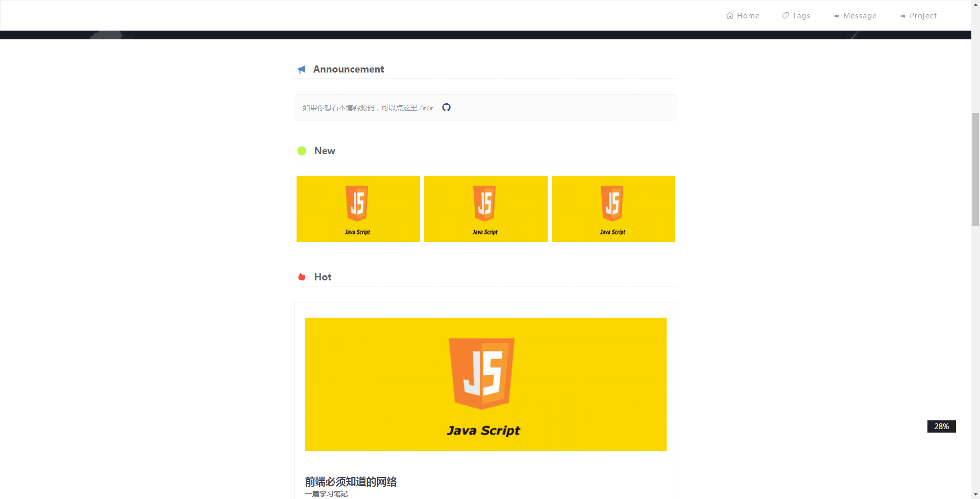The width and height of the screenshot is (980, 499).
Task: Click the tag icon next to Tags
Action: pos(785,16)
